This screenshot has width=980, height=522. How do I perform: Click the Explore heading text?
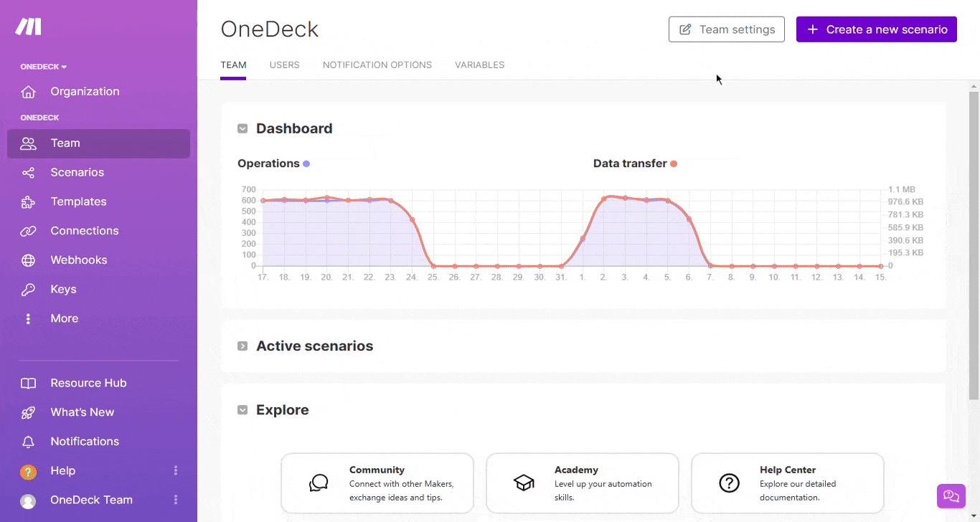pyautogui.click(x=283, y=410)
